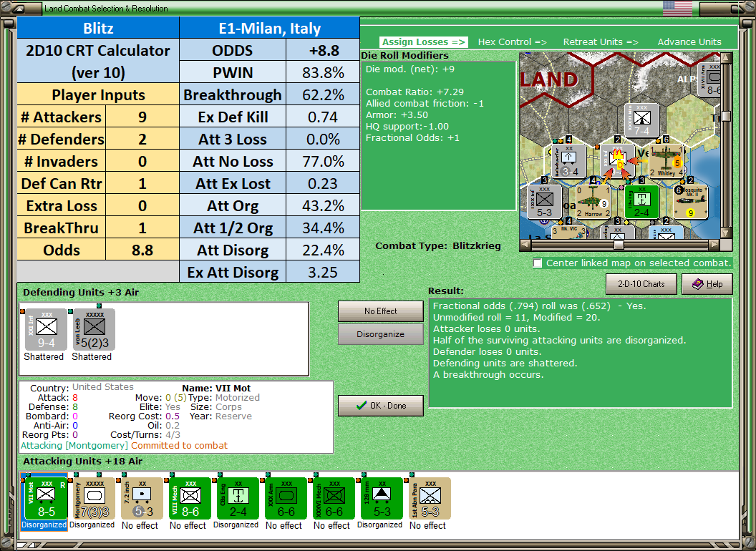Image resolution: width=756 pixels, height=551 pixels.
Task: Click the Att Org 43.2% cell
Action: pos(323,206)
